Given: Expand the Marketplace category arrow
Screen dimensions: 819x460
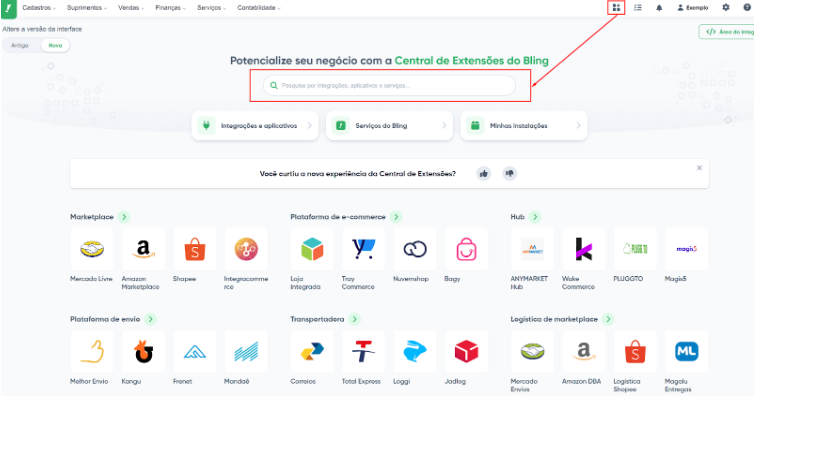Looking at the screenshot, I should [x=124, y=216].
